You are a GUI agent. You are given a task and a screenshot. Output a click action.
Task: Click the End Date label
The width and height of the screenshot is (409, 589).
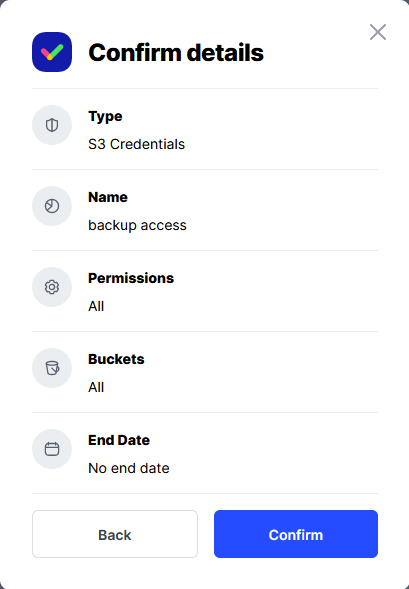click(x=119, y=440)
